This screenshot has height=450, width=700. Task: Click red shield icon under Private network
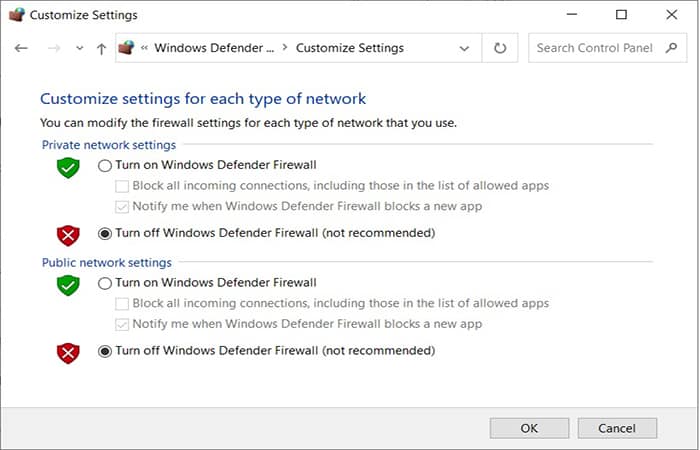(x=68, y=236)
